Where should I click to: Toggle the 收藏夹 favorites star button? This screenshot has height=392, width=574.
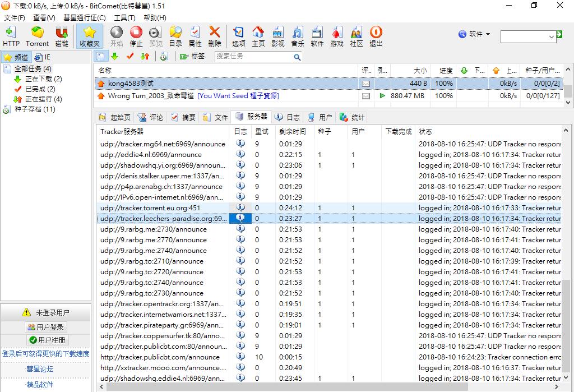point(89,36)
